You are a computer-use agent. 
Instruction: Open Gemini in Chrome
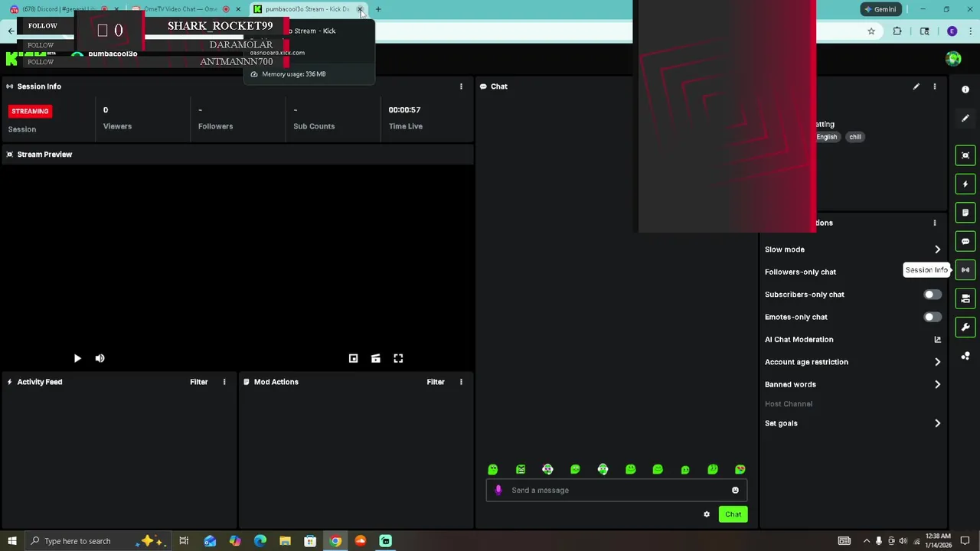(x=880, y=9)
